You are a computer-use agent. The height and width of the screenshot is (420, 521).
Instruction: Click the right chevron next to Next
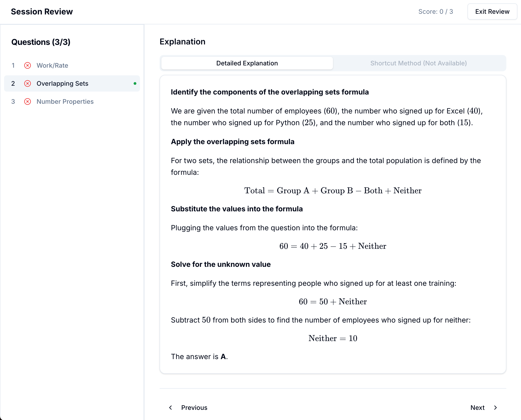point(495,408)
